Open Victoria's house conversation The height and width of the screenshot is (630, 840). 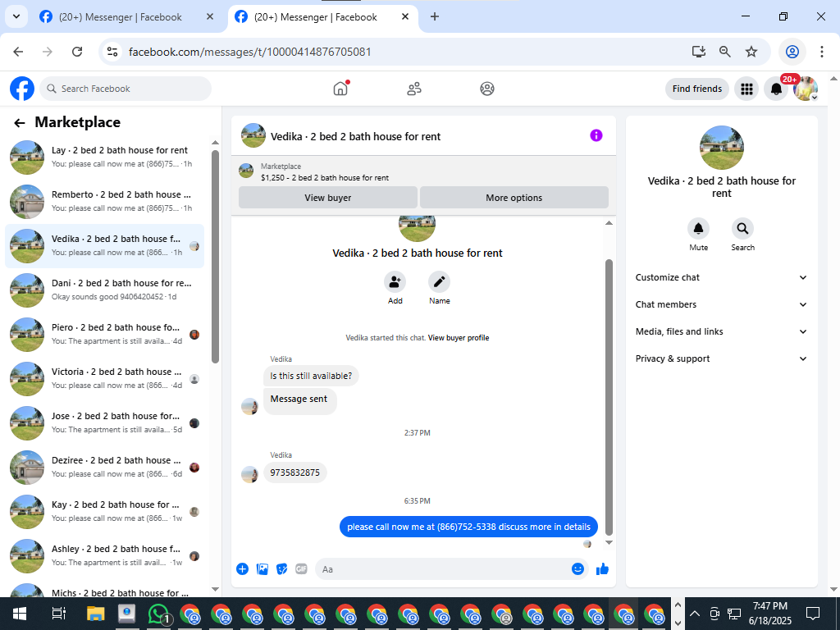[x=104, y=379]
